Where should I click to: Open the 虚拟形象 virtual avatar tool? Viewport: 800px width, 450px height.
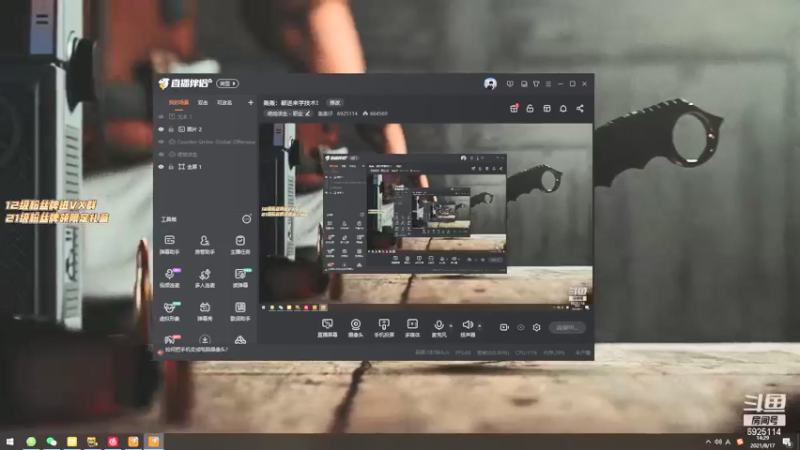(169, 311)
